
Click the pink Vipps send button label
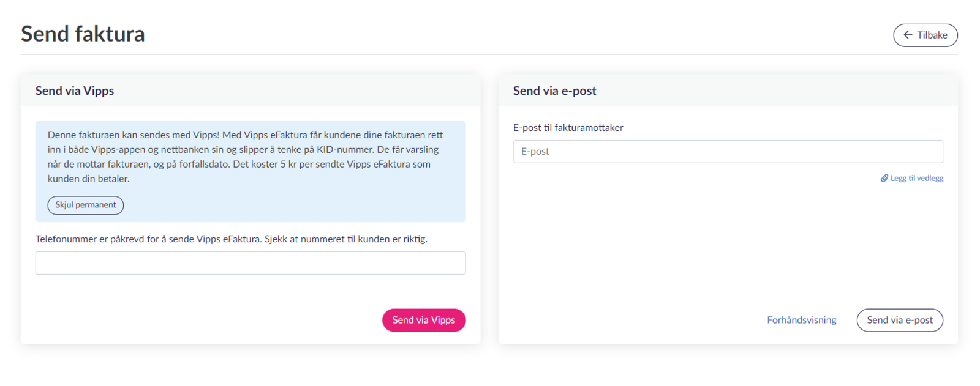(x=424, y=321)
